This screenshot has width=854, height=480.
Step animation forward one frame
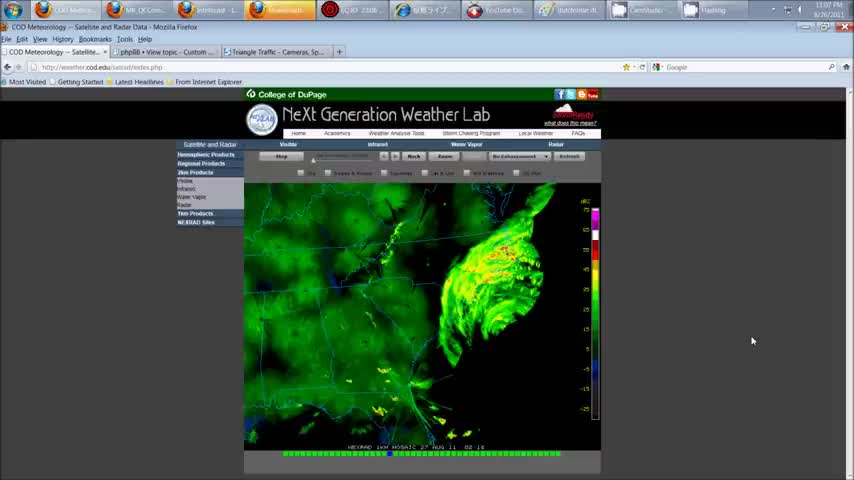pos(395,156)
